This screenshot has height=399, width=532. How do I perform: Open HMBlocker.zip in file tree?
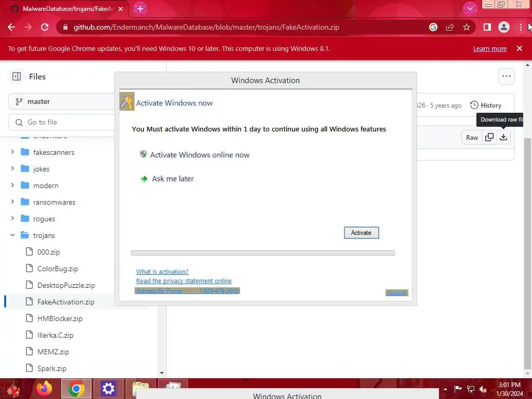60,318
